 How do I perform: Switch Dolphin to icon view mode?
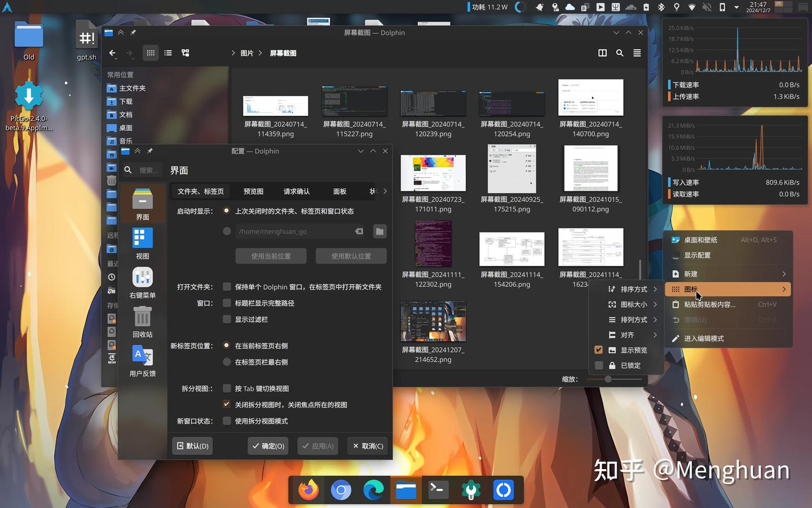click(150, 52)
